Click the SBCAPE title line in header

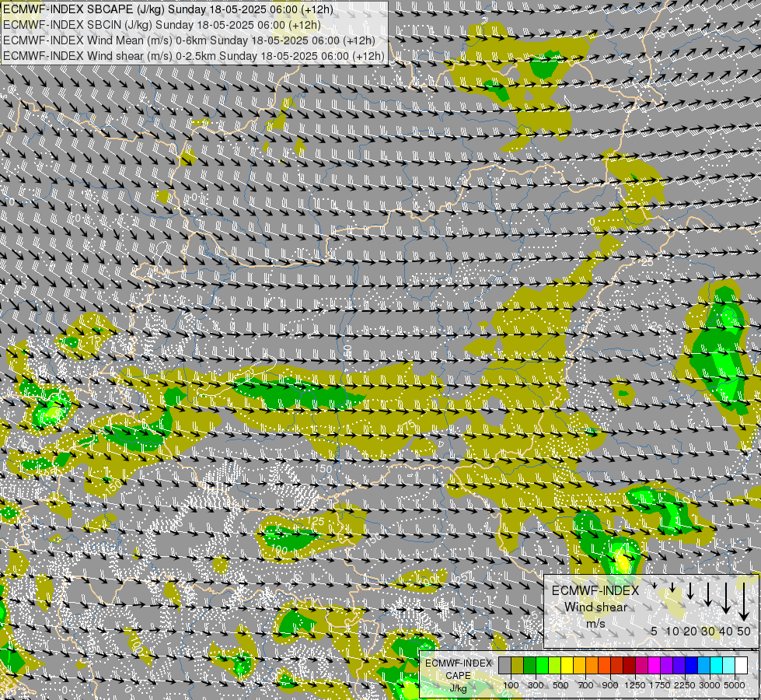168,9
